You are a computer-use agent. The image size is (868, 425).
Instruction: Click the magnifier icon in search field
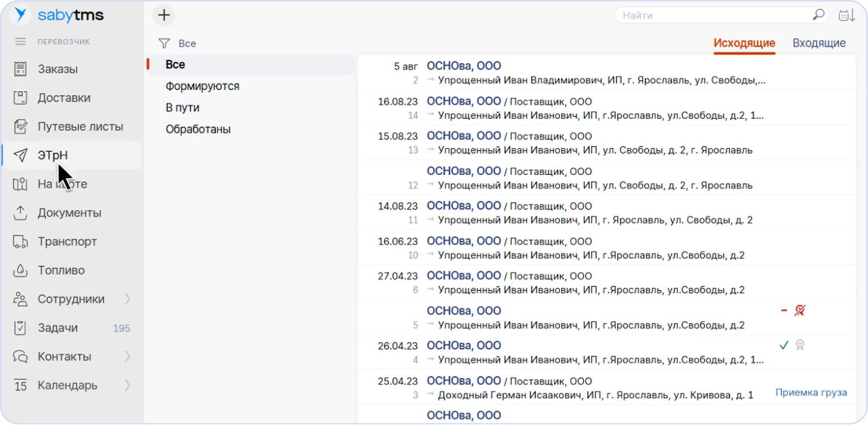coord(818,15)
